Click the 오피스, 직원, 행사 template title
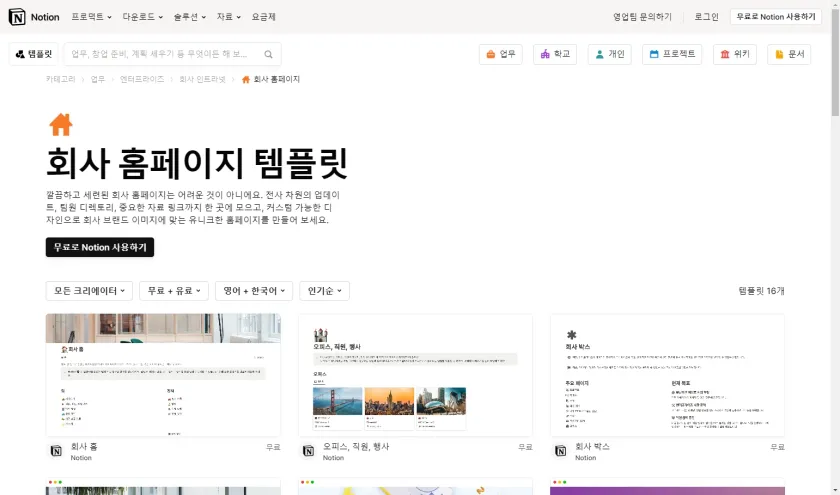 click(356, 446)
